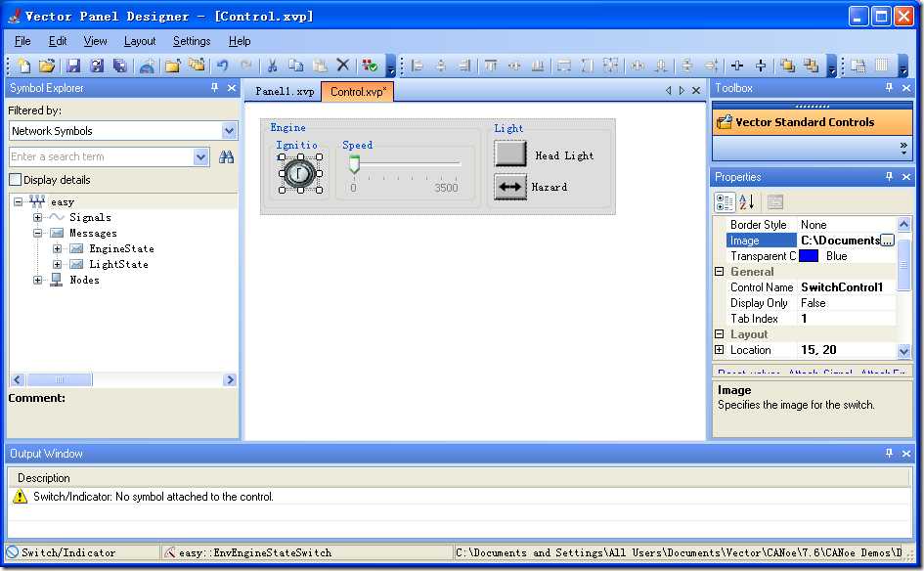924x571 pixels.
Task: Select the Control Name value SwitchControl1
Action: [x=842, y=287]
